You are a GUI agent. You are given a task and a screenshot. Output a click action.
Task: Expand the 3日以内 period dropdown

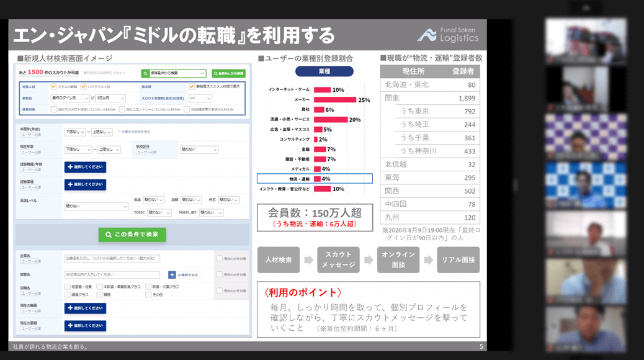tap(111, 98)
